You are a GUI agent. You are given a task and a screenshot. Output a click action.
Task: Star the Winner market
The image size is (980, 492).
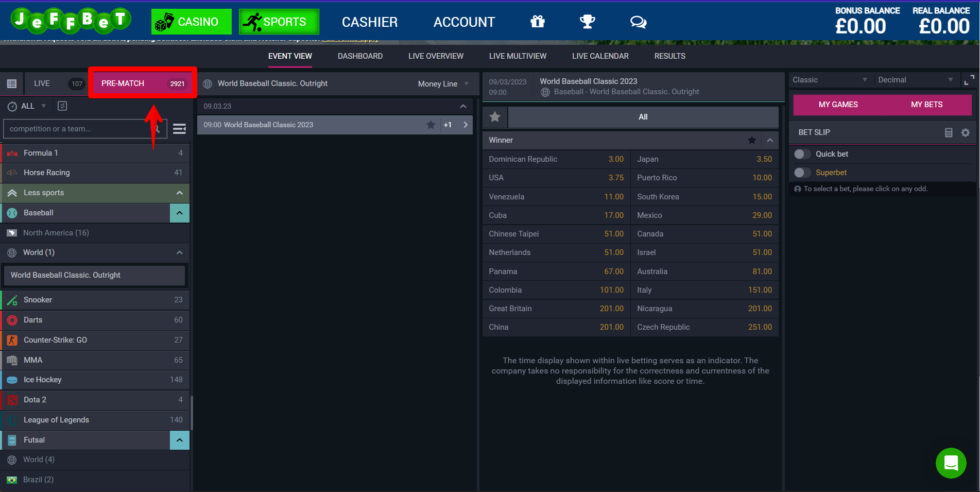tap(752, 140)
